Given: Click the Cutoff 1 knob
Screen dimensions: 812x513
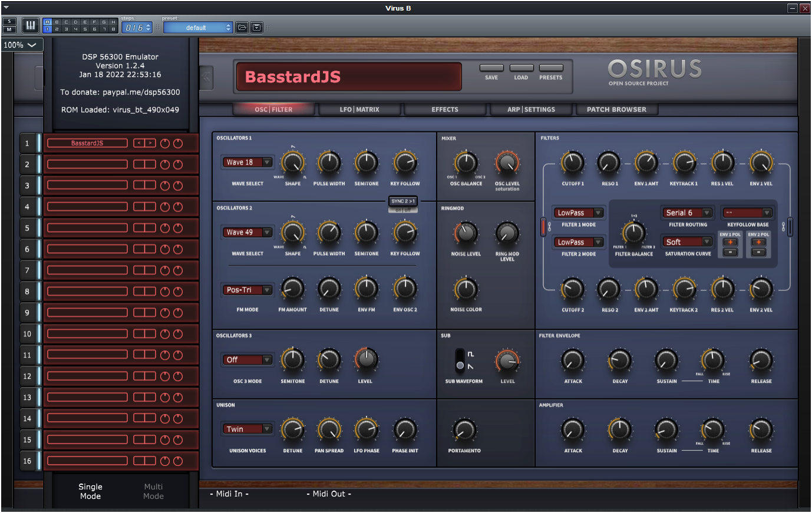Looking at the screenshot, I should click(572, 162).
